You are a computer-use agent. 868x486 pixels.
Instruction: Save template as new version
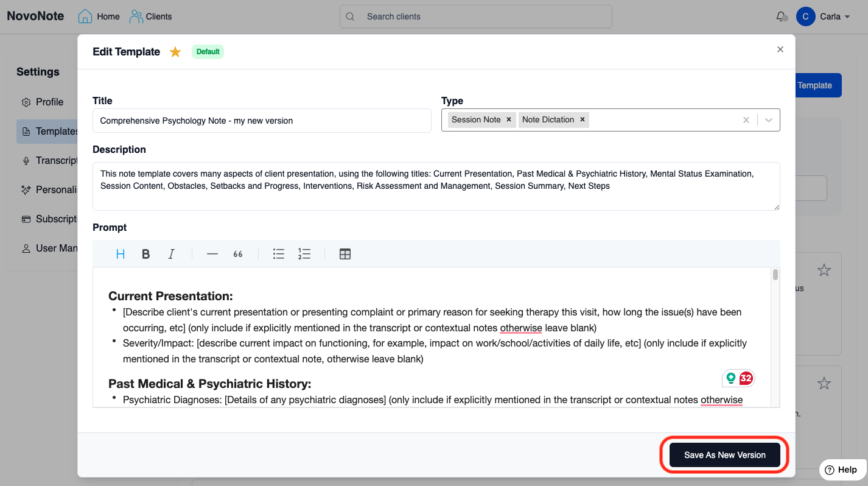(724, 455)
